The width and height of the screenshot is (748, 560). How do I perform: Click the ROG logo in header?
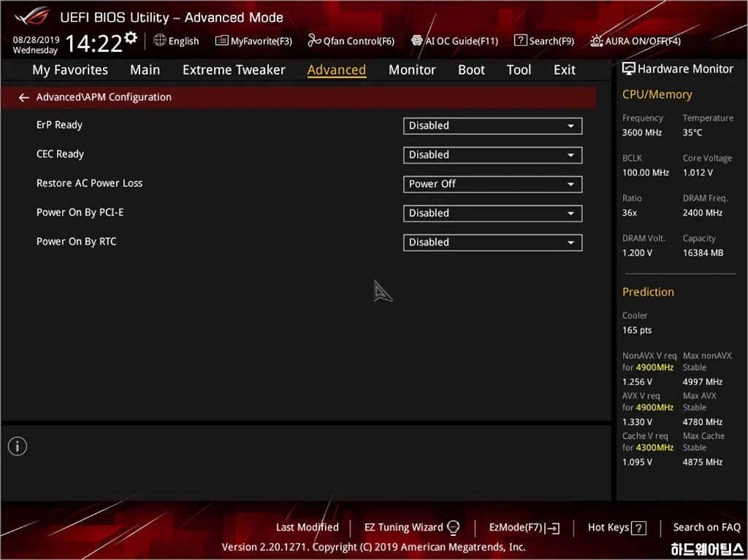point(31,17)
